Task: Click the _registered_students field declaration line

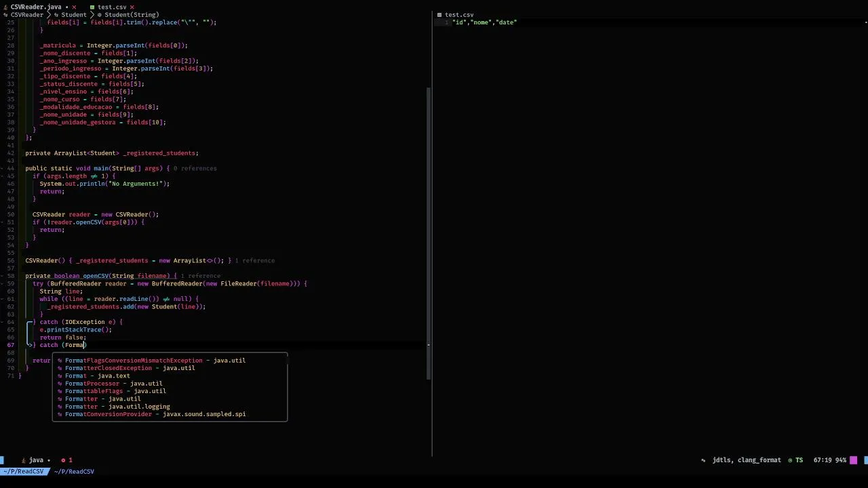Action: point(112,153)
